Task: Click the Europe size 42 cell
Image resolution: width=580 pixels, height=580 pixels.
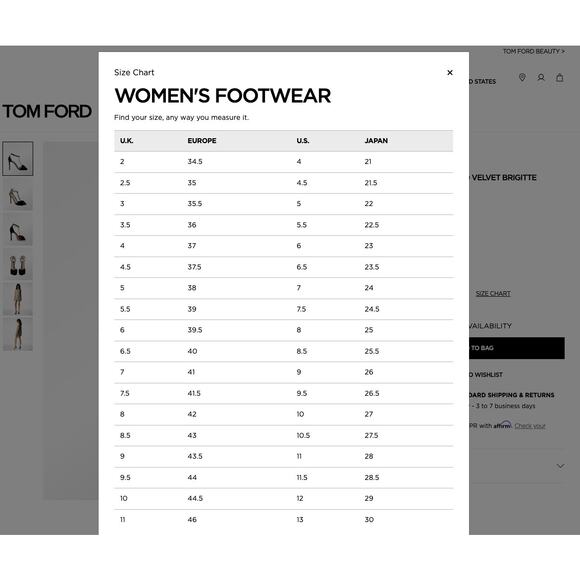Action: click(x=192, y=414)
